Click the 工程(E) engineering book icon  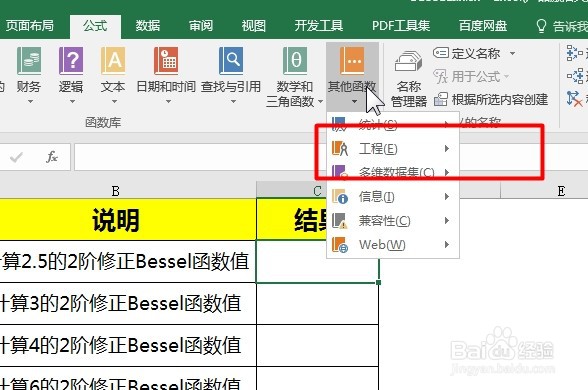click(340, 148)
